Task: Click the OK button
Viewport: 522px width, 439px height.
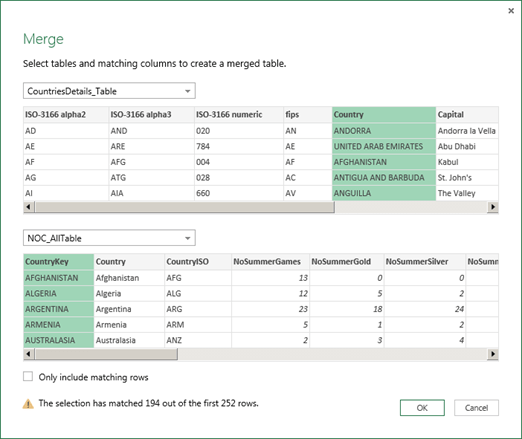Action: [422, 408]
